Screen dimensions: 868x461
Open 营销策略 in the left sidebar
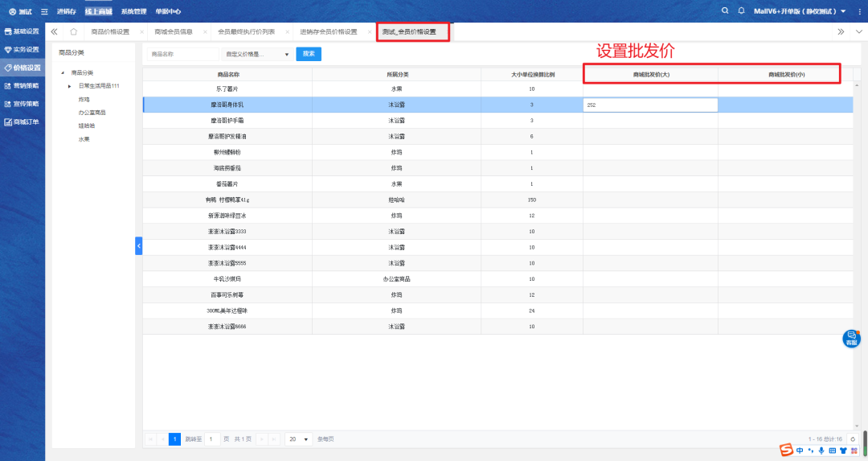pyautogui.click(x=22, y=86)
